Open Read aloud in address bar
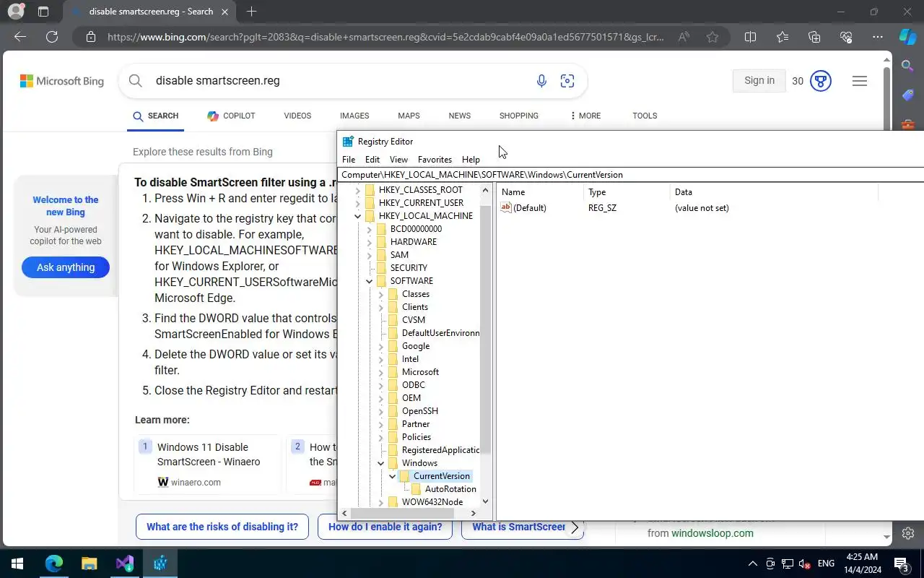The width and height of the screenshot is (924, 578). coord(683,37)
